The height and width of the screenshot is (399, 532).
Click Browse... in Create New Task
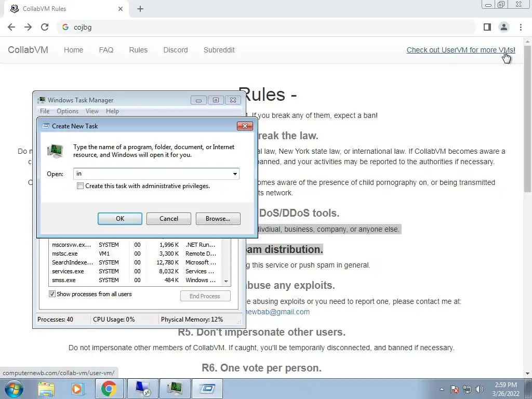[218, 219]
